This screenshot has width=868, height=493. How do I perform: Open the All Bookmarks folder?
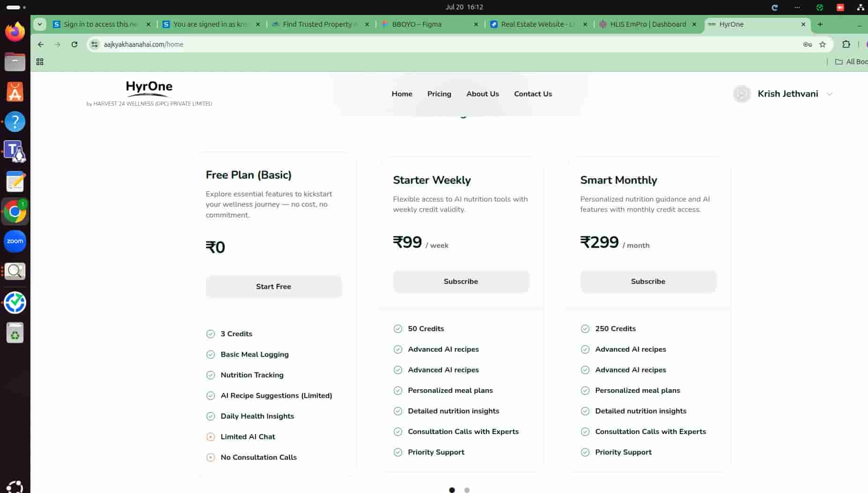(852, 62)
